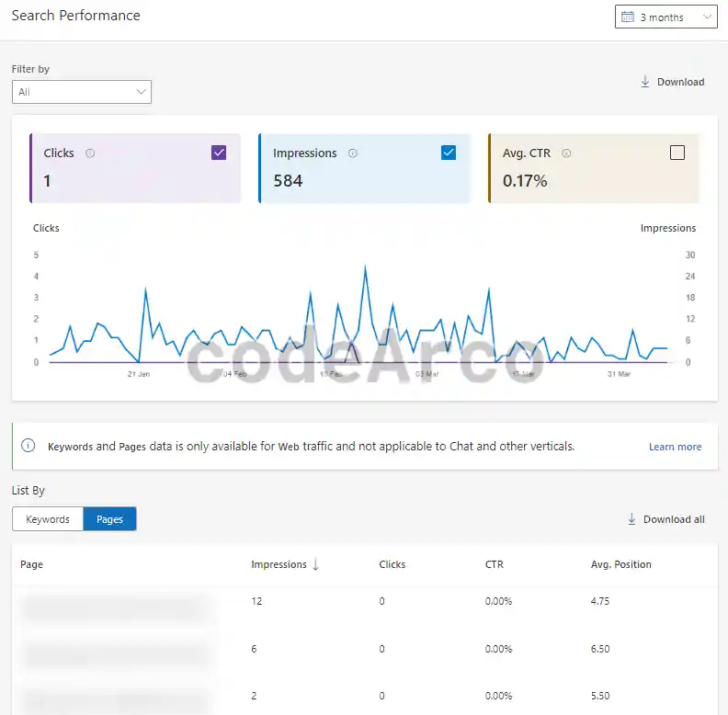
Task: Click the 21 Jan axis label
Action: (x=139, y=374)
